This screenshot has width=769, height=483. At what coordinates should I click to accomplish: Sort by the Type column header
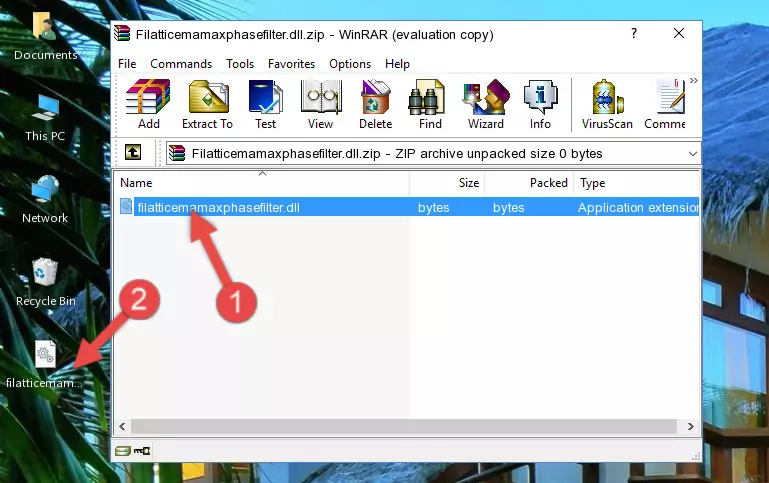tap(636, 183)
